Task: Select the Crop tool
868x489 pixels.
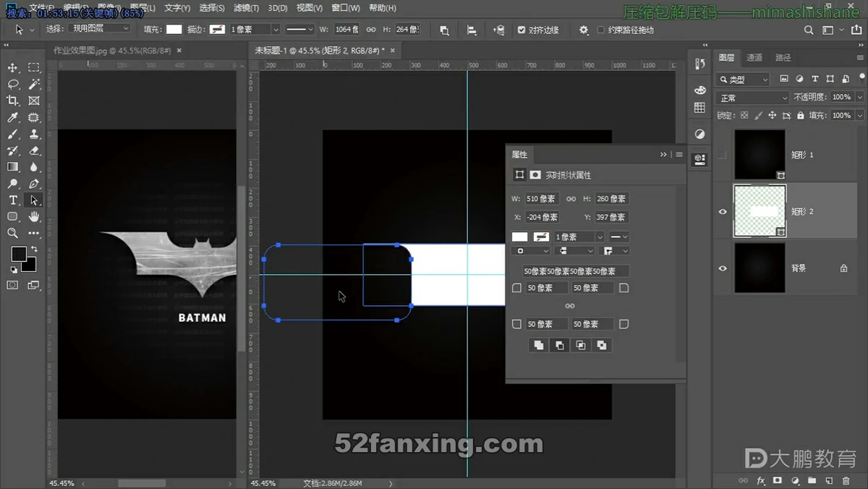Action: [x=12, y=101]
